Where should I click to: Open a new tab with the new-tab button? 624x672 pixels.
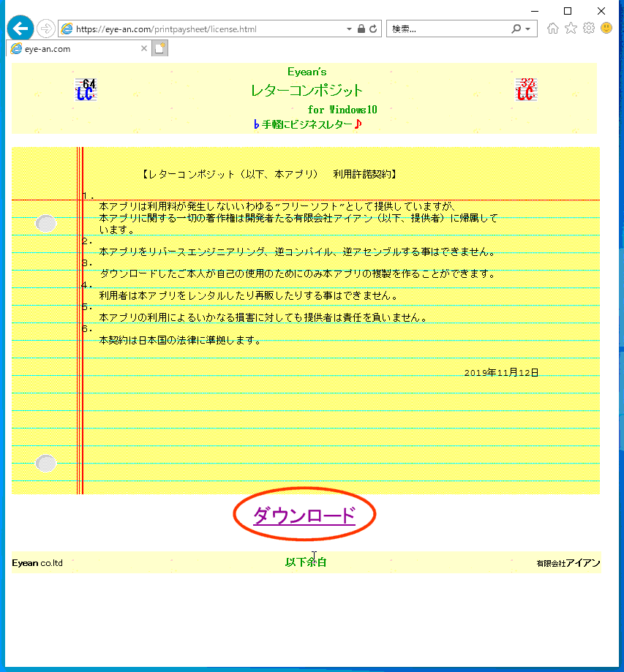[x=160, y=48]
